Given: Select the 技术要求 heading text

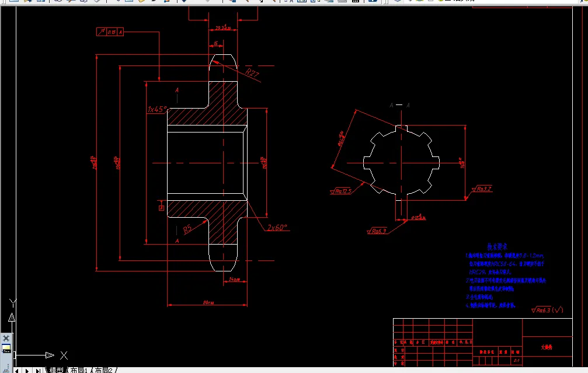Looking at the screenshot, I should (497, 247).
